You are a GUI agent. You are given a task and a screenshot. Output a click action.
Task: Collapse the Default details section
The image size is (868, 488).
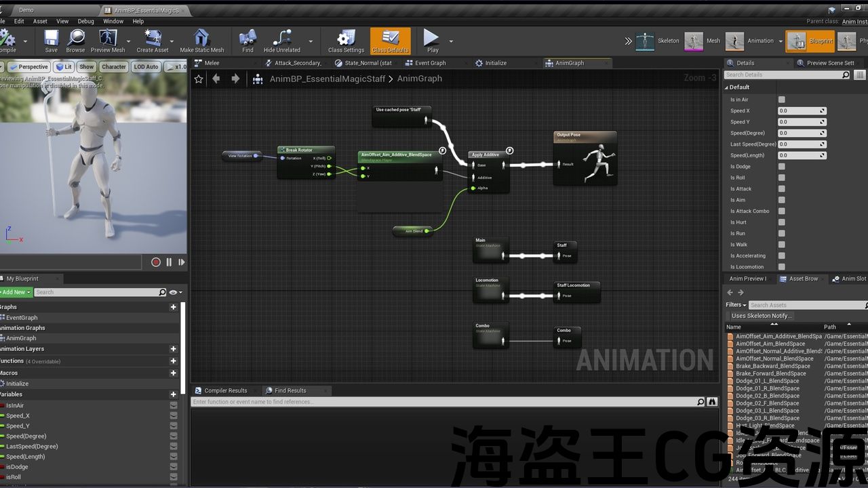pos(727,87)
